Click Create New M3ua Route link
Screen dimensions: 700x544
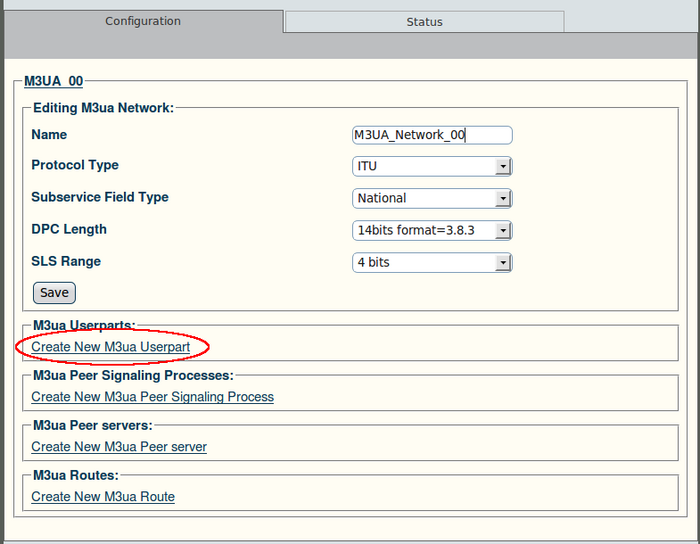(x=103, y=497)
